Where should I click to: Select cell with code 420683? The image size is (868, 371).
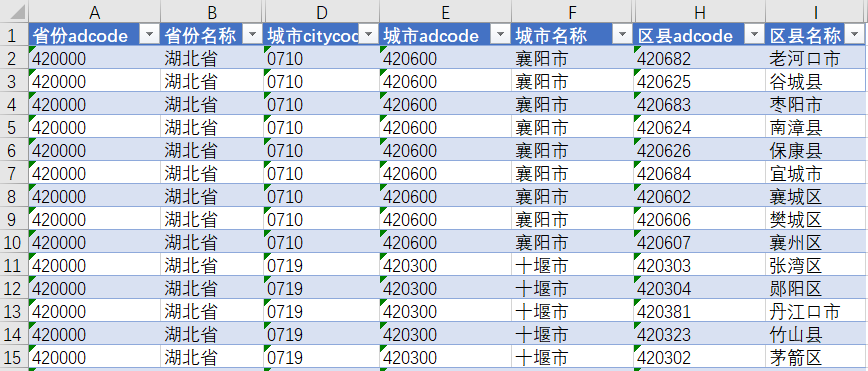click(700, 104)
